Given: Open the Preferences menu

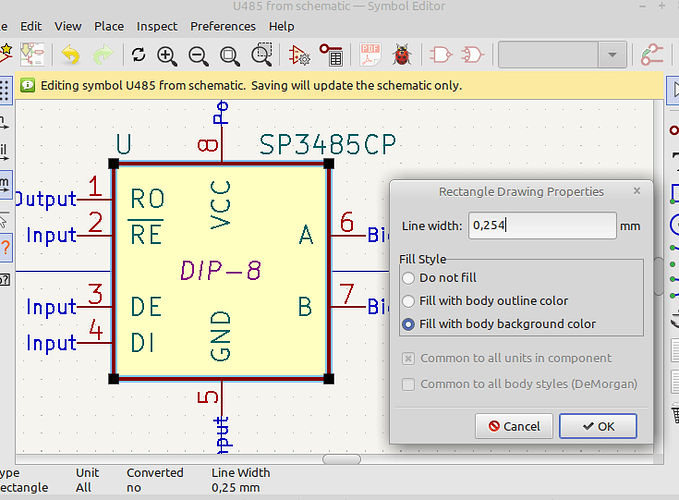Looking at the screenshot, I should 223,26.
